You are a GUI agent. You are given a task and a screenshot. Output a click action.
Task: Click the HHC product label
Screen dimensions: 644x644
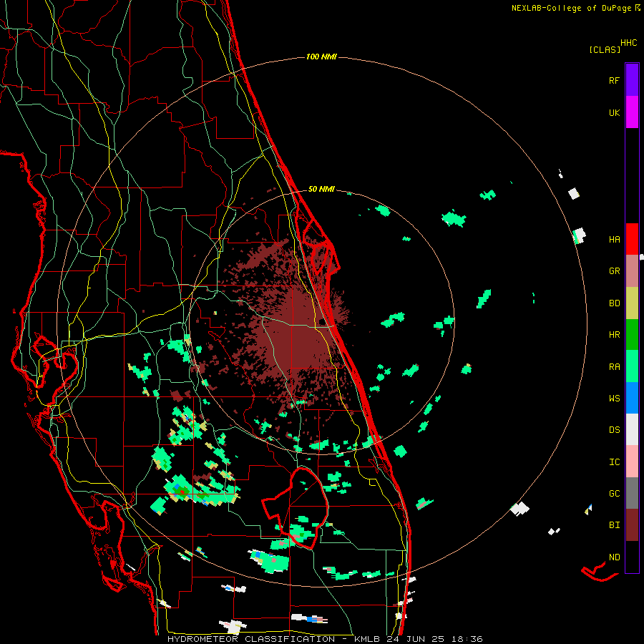coord(629,43)
